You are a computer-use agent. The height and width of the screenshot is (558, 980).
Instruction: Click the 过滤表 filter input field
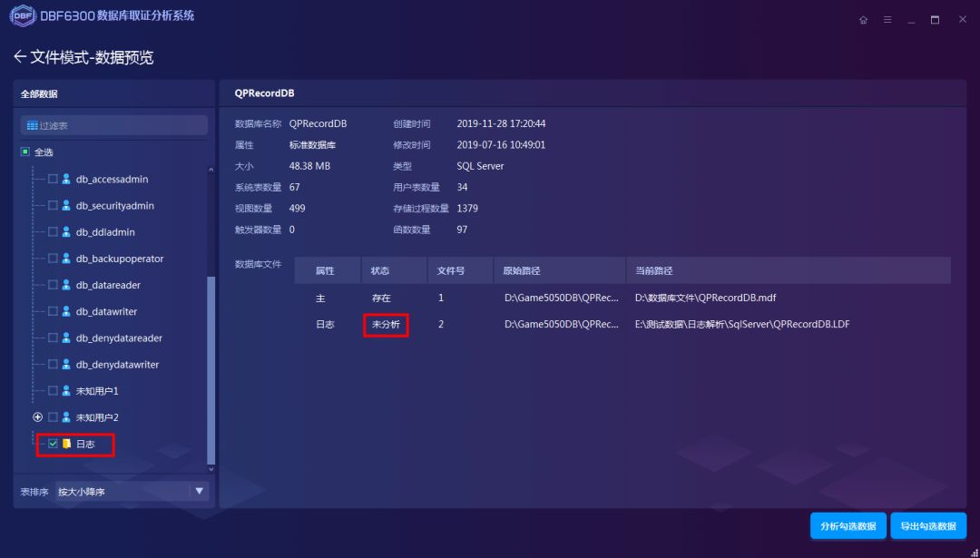point(113,125)
